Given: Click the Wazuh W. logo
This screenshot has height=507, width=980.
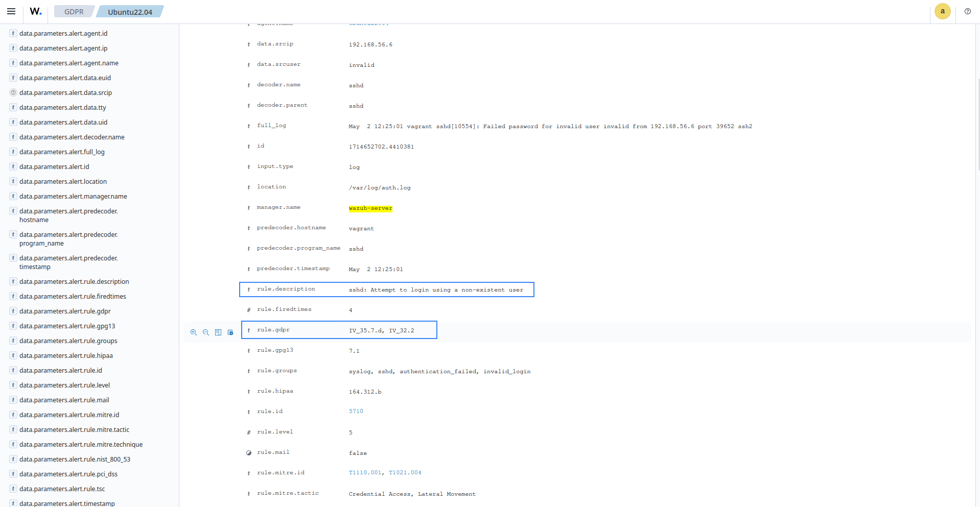Looking at the screenshot, I should 36,11.
